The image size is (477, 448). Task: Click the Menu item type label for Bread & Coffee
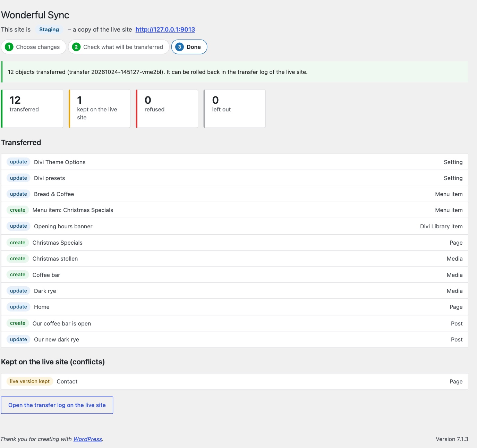(x=449, y=194)
